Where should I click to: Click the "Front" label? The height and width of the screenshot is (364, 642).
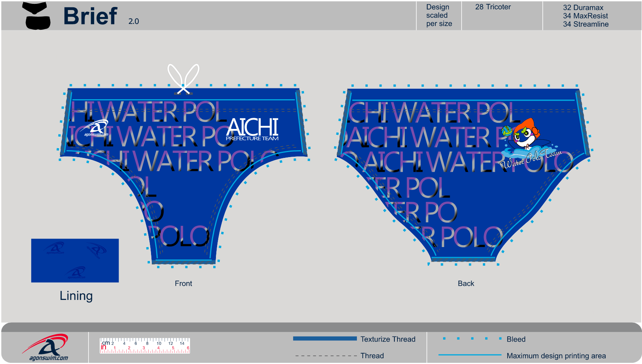point(183,283)
